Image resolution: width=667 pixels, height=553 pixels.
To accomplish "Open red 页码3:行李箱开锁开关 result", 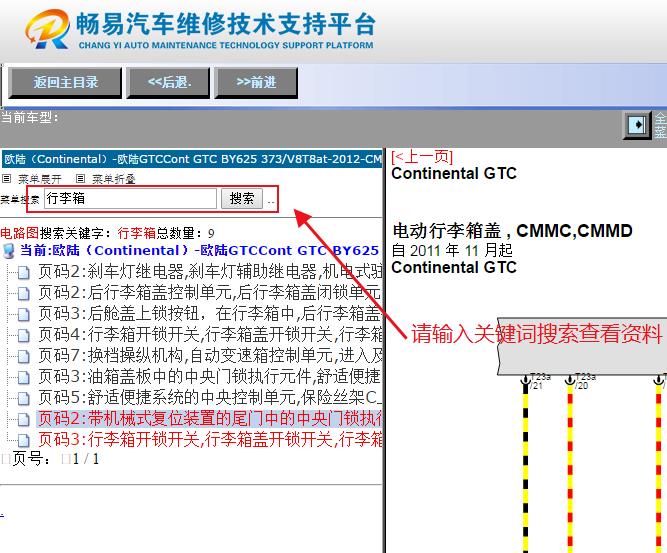I will tap(210, 439).
